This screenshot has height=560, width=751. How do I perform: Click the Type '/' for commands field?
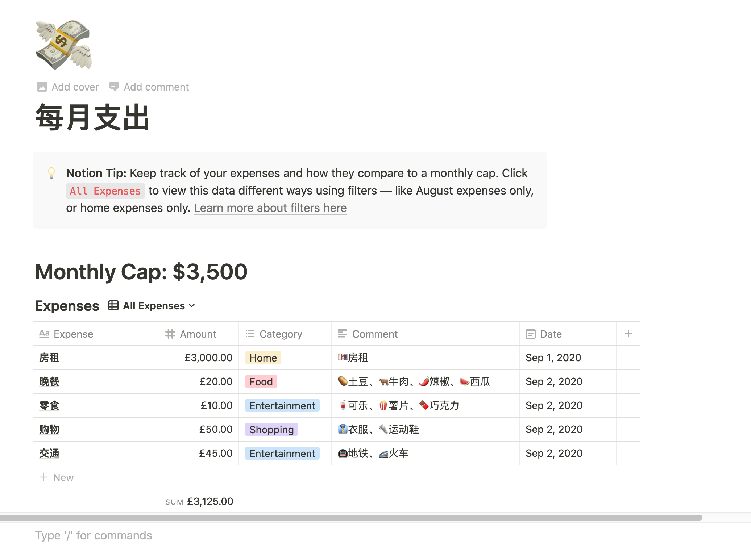click(94, 535)
